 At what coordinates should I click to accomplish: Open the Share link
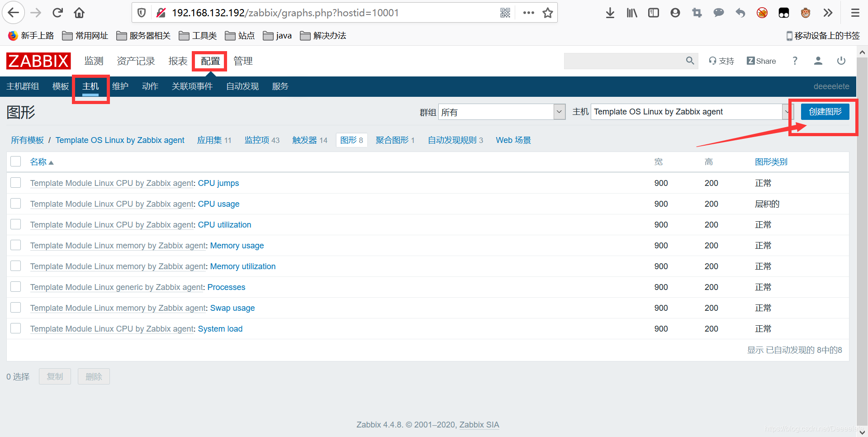point(761,61)
